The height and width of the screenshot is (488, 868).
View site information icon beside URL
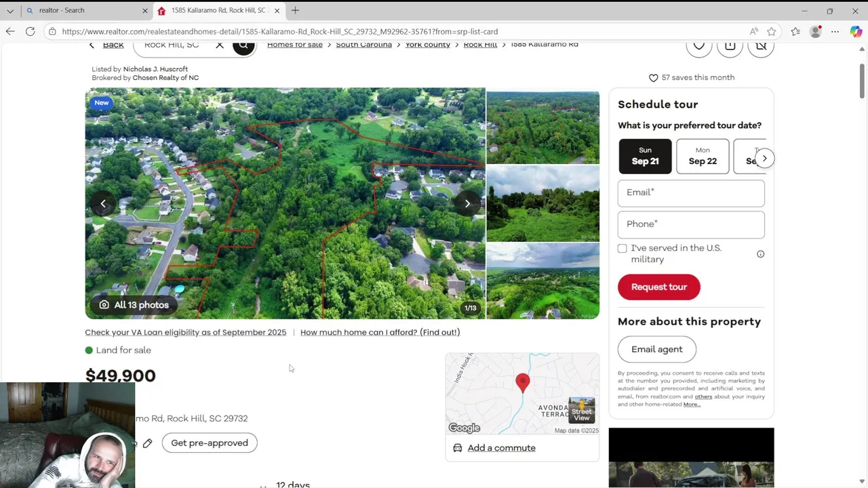point(52,31)
